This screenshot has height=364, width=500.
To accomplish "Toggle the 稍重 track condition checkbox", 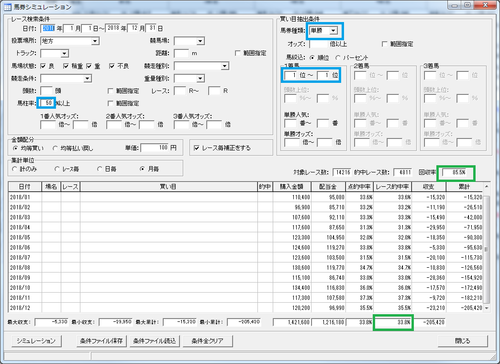I will click(x=66, y=66).
